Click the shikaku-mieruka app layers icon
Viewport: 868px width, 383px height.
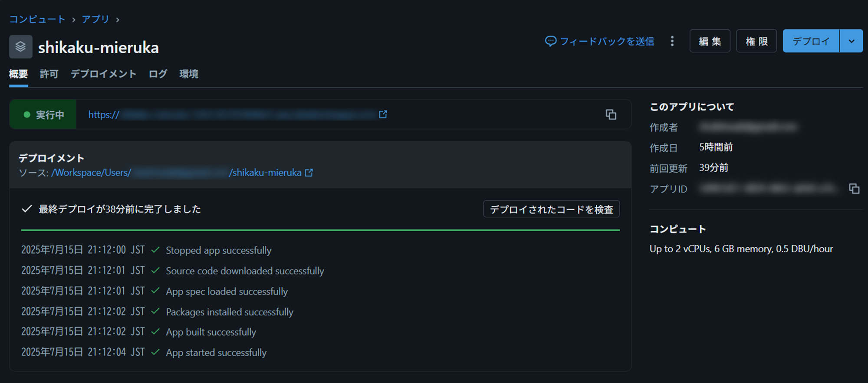(x=21, y=47)
